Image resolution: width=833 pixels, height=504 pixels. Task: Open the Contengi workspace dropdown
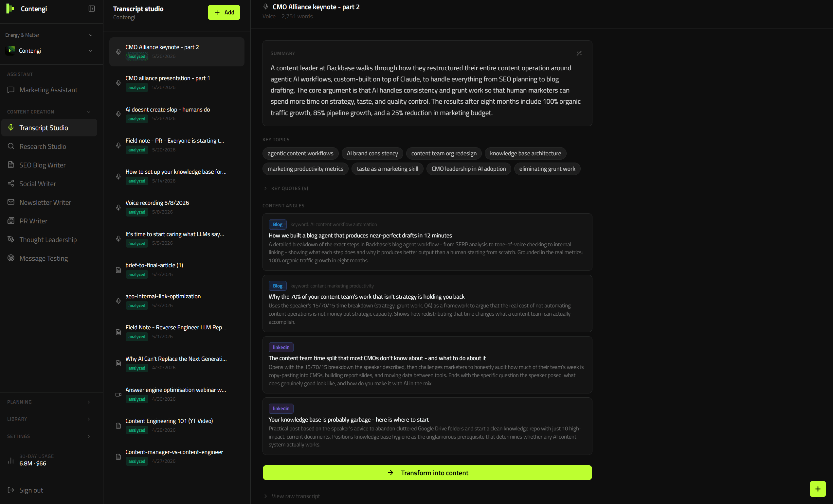(x=49, y=50)
